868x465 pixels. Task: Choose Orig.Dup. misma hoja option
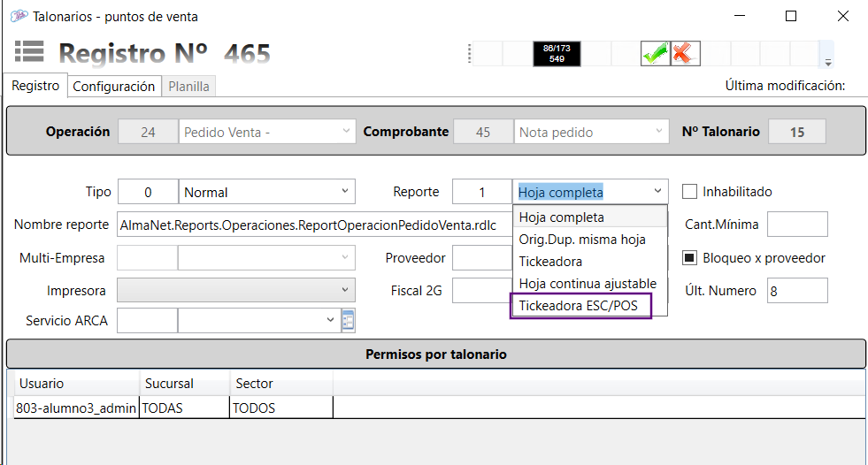tap(581, 239)
